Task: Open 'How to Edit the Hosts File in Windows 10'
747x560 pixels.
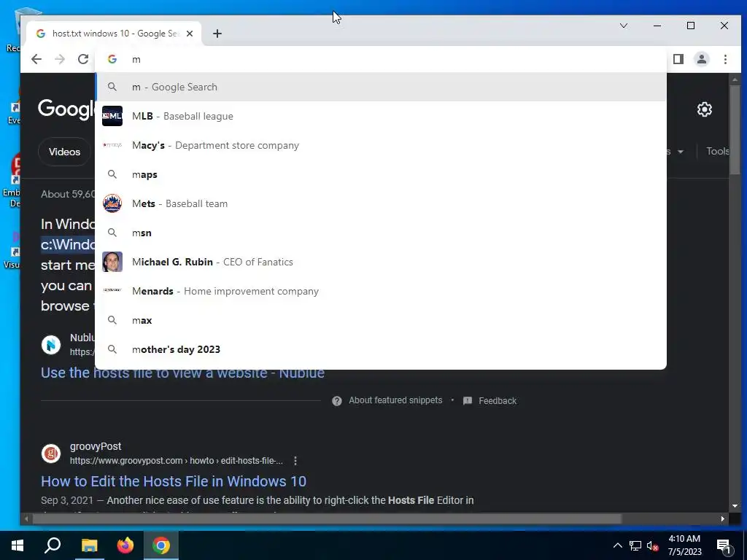Action: click(x=174, y=481)
